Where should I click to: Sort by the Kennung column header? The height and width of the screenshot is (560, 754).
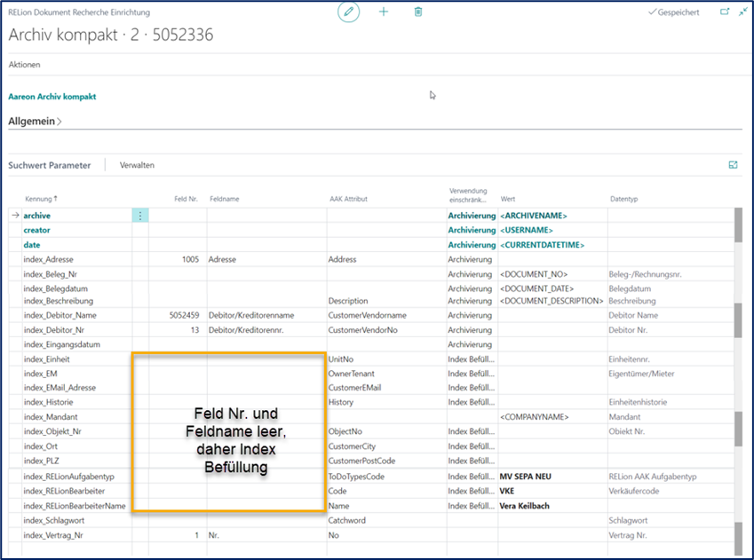click(39, 199)
